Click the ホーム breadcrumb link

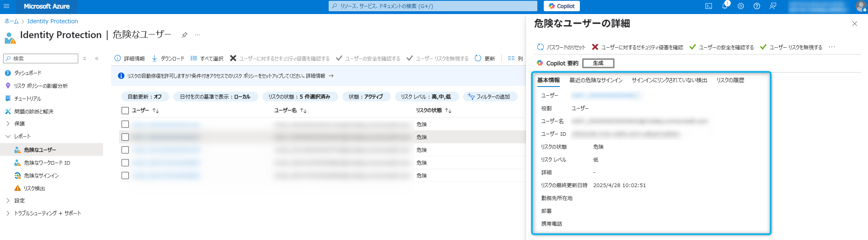(12, 21)
